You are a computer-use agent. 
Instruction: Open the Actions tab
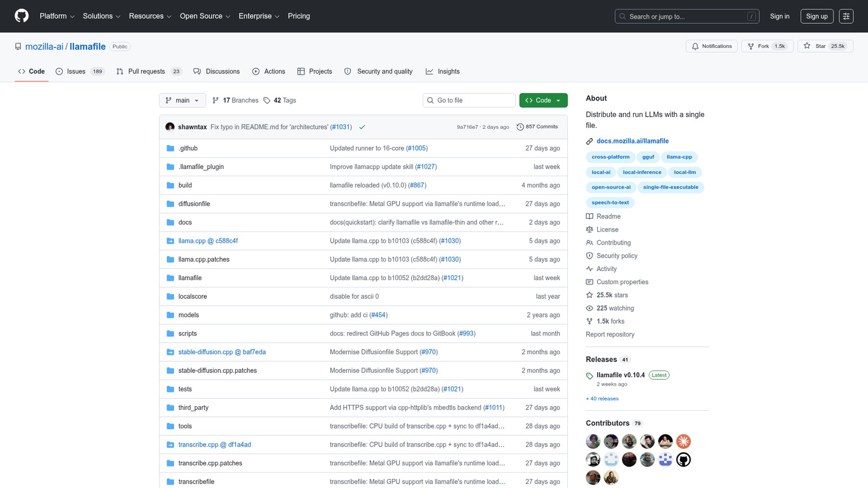click(x=268, y=72)
